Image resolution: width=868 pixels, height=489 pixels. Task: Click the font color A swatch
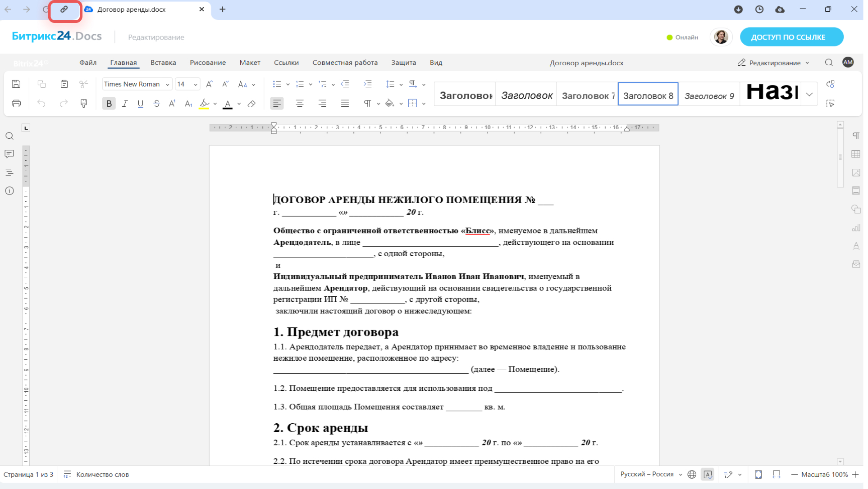point(228,104)
